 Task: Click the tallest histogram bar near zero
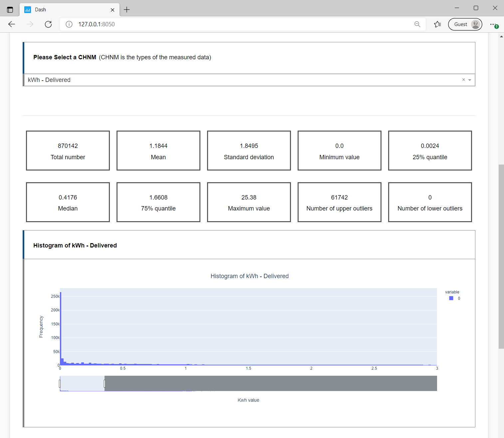(x=61, y=328)
